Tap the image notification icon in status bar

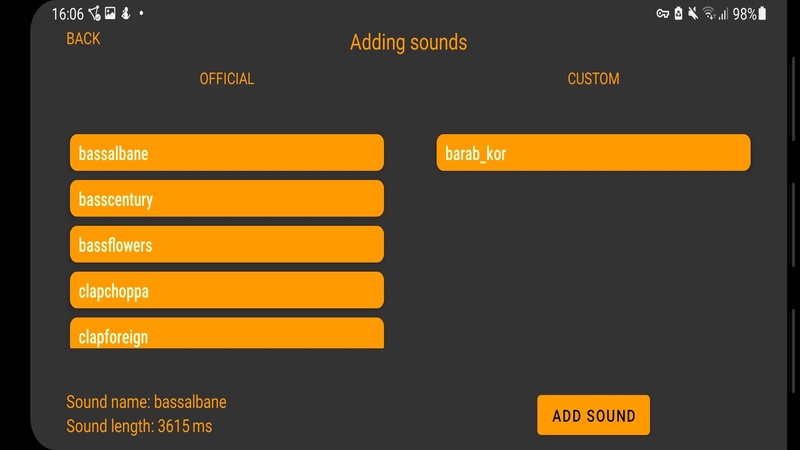click(x=110, y=14)
